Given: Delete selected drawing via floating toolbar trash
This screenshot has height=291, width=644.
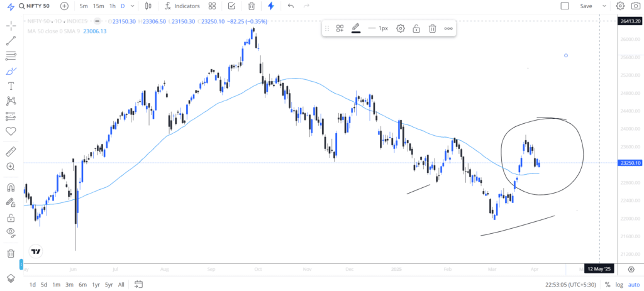Looking at the screenshot, I should [x=432, y=28].
